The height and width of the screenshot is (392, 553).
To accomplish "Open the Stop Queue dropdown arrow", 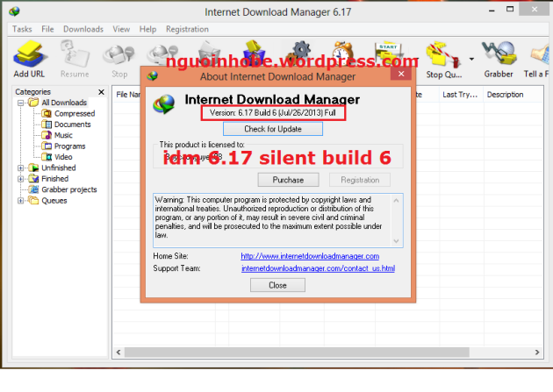I will 471,59.
